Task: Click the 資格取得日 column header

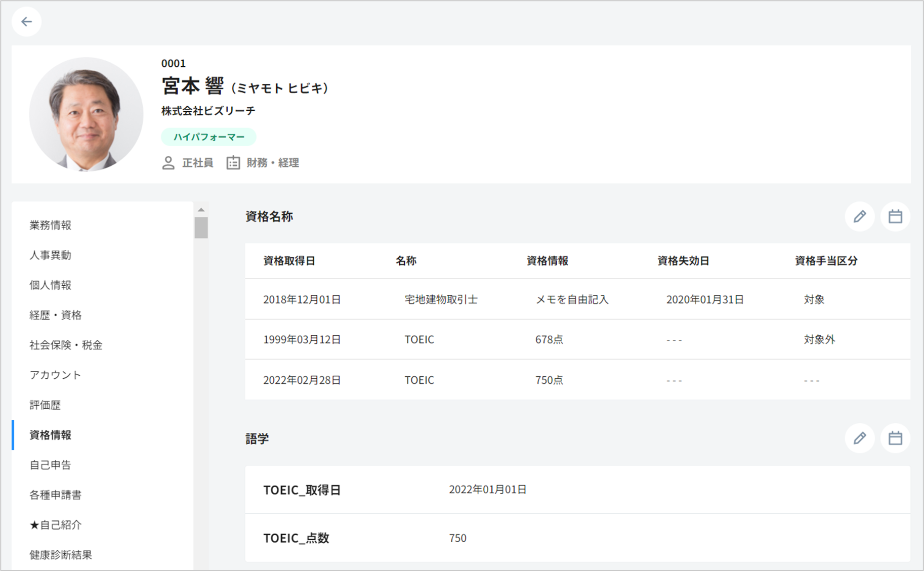Action: click(289, 261)
